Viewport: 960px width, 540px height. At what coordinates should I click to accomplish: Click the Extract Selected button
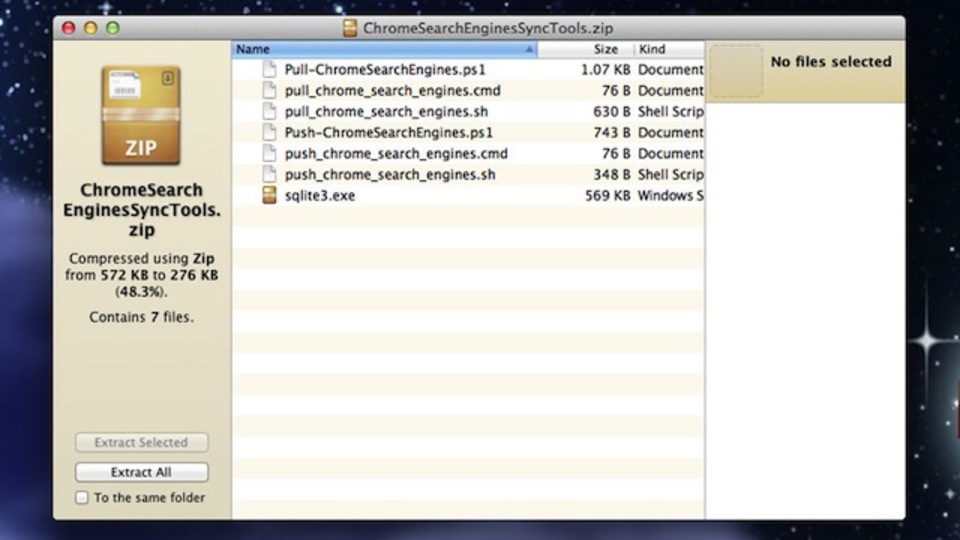[x=141, y=442]
